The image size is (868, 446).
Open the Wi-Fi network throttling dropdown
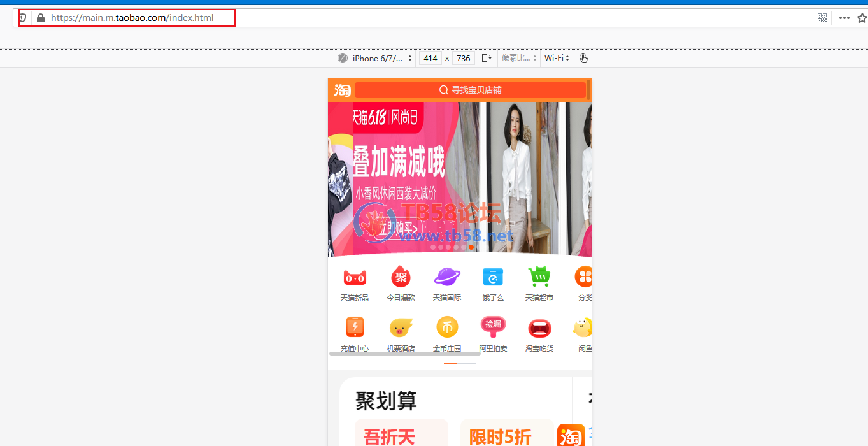(x=557, y=58)
